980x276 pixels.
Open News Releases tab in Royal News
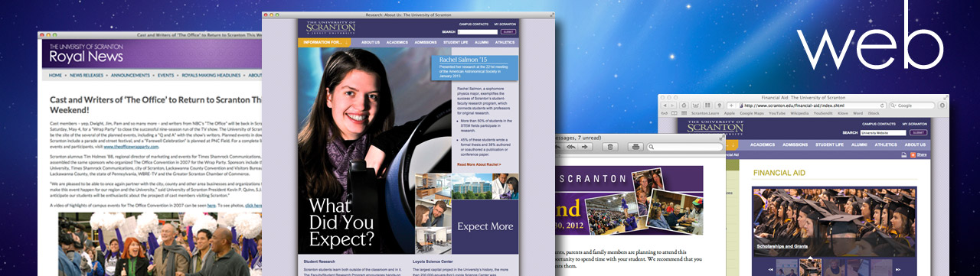[x=87, y=75]
